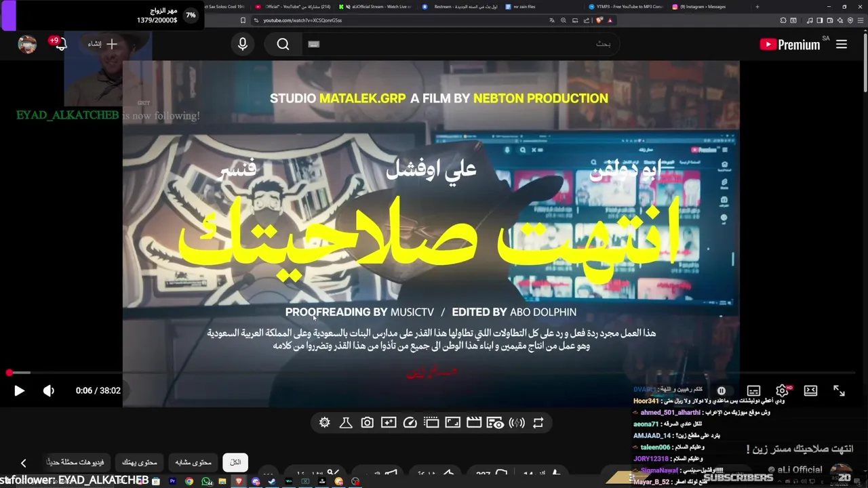This screenshot has height=488, width=868.
Task: Open Steam from the taskbar
Action: coord(272,481)
